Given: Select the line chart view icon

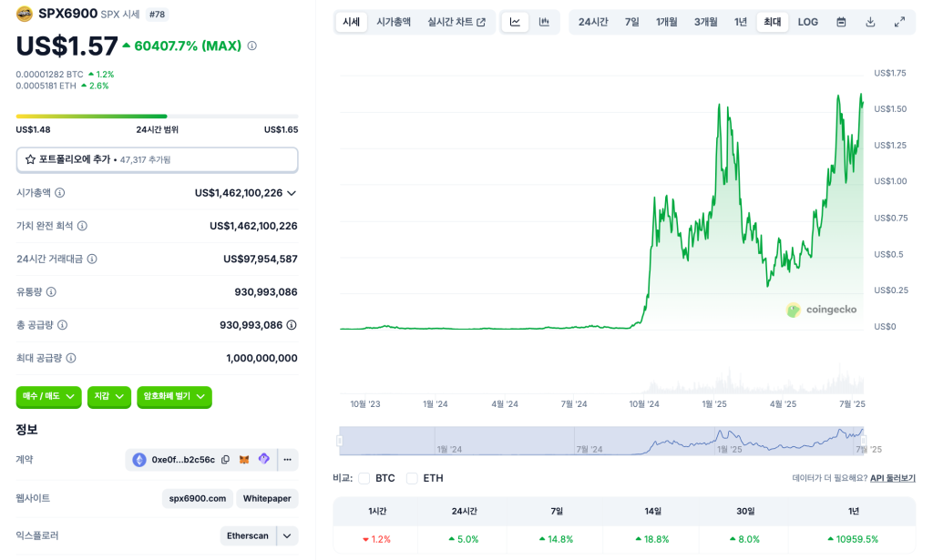Looking at the screenshot, I should (x=515, y=22).
